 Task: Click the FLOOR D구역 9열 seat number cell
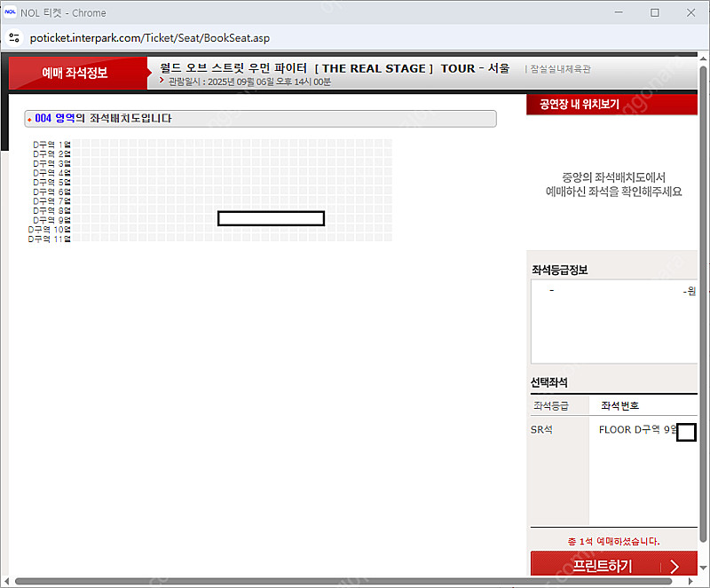tap(638, 429)
